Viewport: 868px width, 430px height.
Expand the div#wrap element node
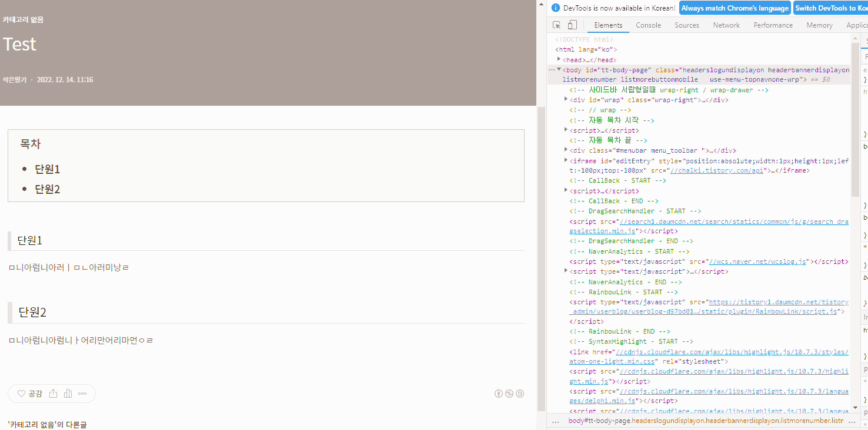click(x=566, y=100)
